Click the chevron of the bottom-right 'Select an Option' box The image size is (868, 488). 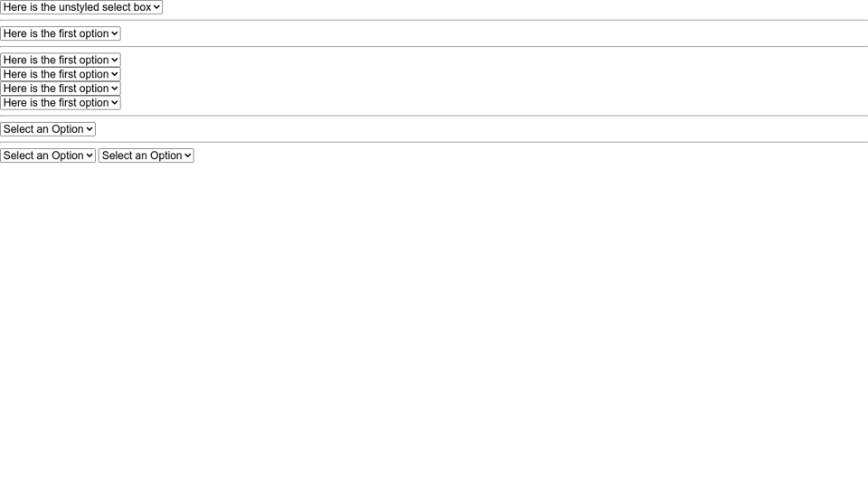tap(188, 156)
